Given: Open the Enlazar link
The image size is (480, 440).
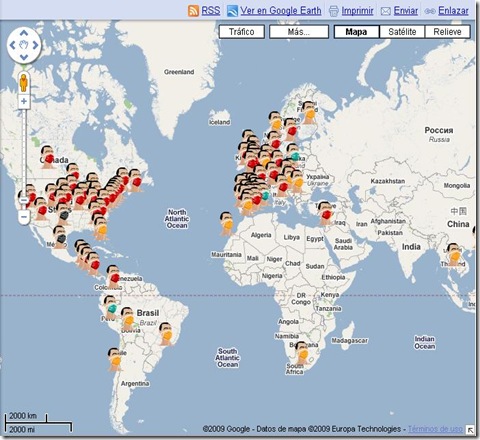Looking at the screenshot, I should [x=453, y=10].
